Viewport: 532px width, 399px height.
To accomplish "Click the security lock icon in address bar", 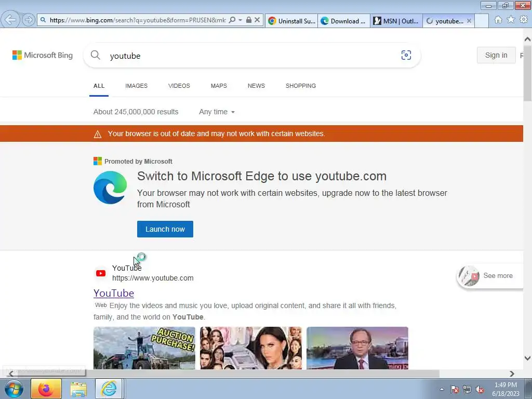I will click(249, 20).
